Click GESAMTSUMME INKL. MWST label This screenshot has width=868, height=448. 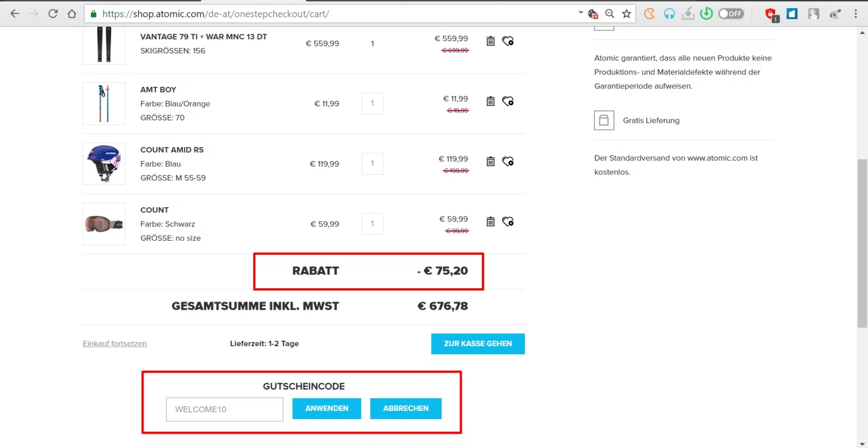255,306
